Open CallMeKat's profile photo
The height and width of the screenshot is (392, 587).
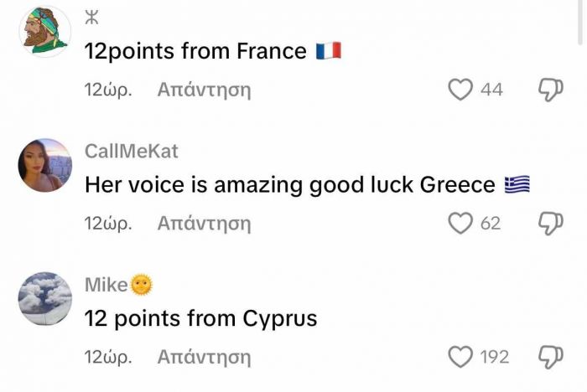coord(44,165)
